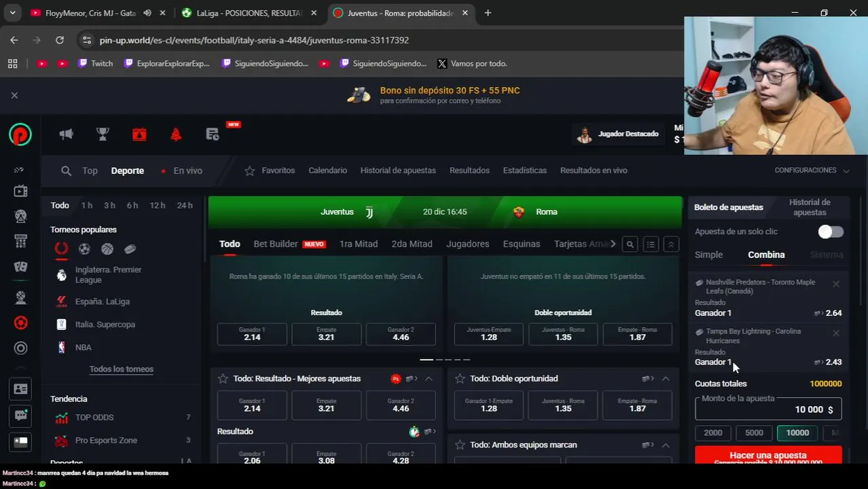868x489 pixels.
Task: Close the bonus banner with X
Action: (x=14, y=95)
